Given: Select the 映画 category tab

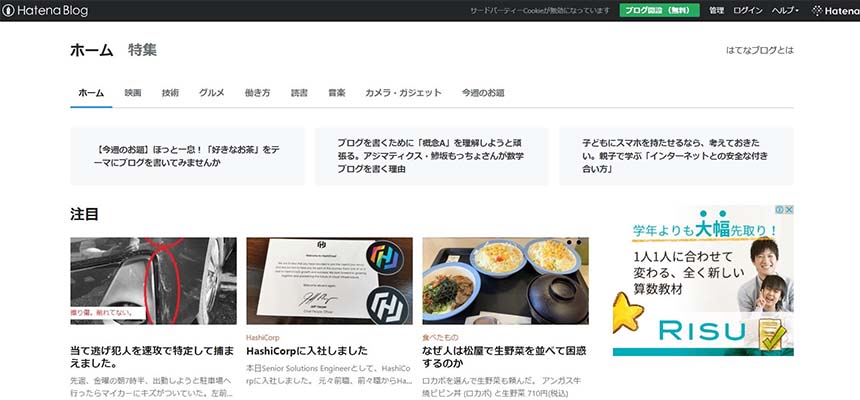Looking at the screenshot, I should pyautogui.click(x=133, y=93).
